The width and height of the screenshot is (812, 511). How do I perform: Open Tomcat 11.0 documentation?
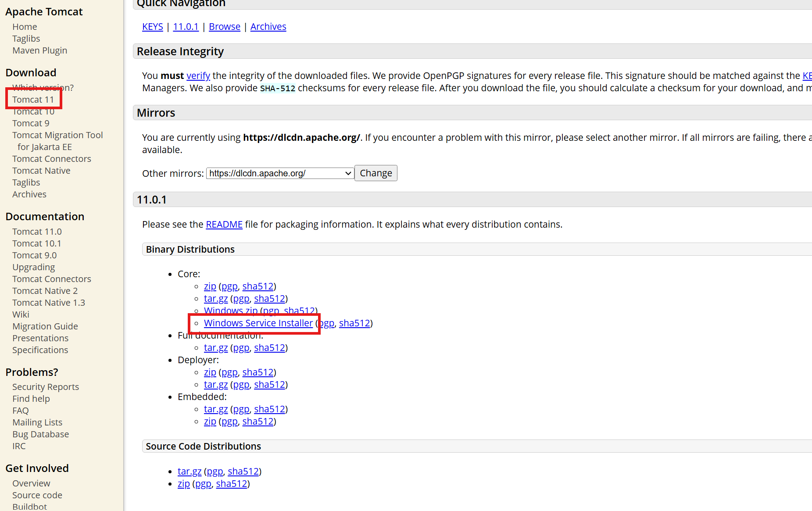point(37,232)
